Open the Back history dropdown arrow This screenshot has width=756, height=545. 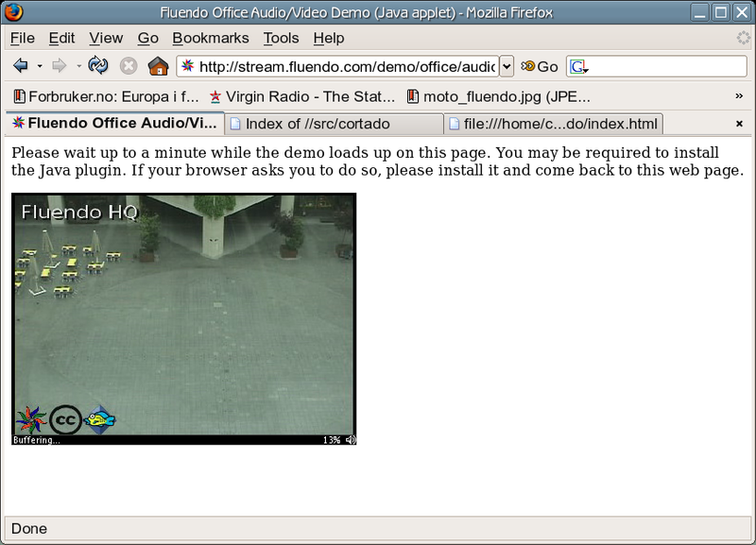click(40, 66)
